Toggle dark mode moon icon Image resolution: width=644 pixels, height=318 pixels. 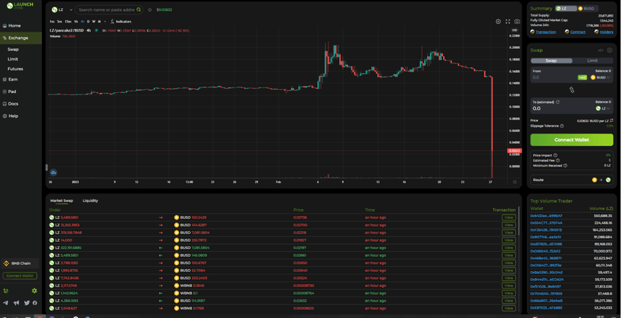coord(6,290)
